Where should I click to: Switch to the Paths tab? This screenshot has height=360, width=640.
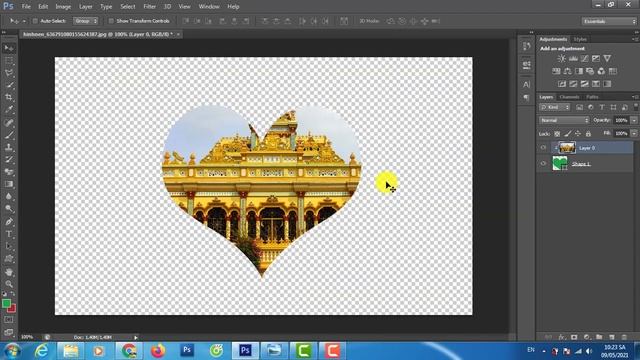click(592, 97)
